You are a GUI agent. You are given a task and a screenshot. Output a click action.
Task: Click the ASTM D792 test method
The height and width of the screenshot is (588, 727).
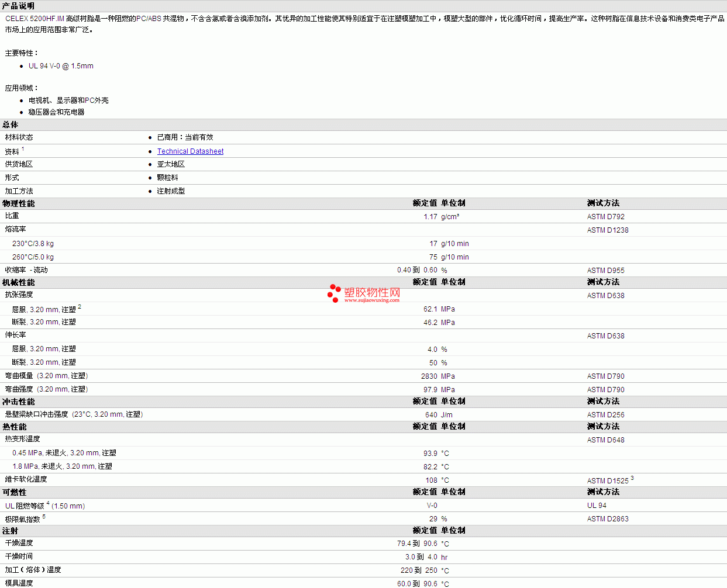tap(605, 217)
